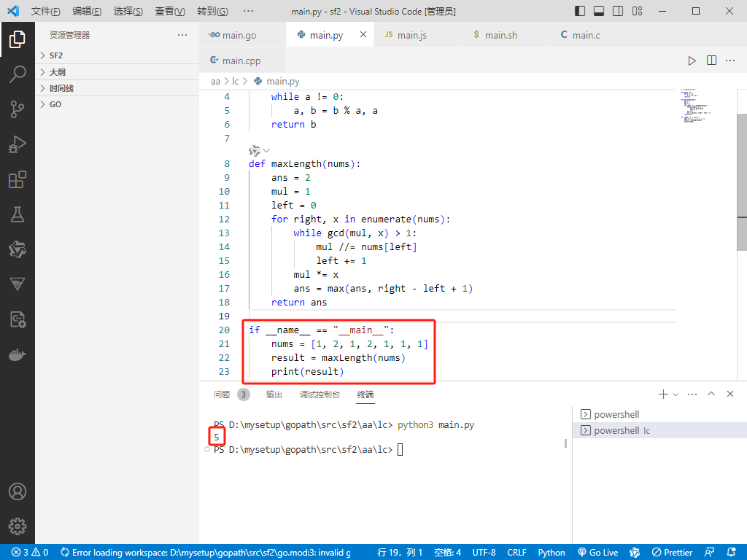Open the Manage gear menu
The image size is (747, 560).
pos(18,526)
